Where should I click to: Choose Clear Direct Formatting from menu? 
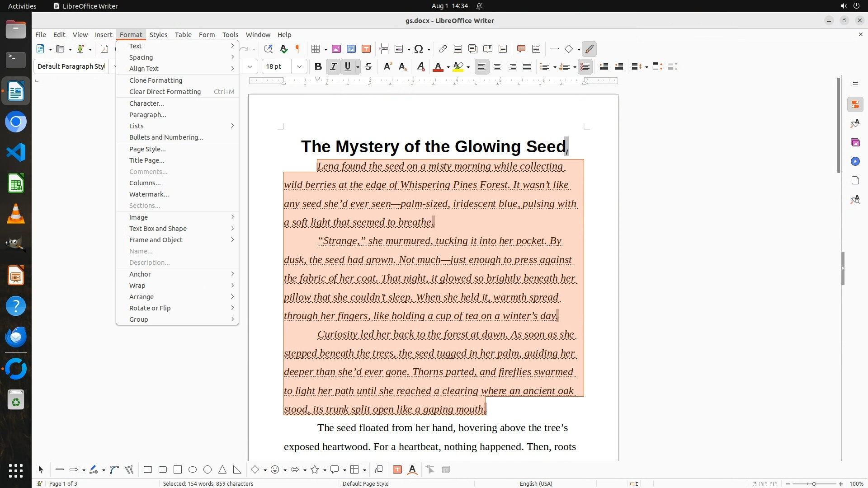click(165, 92)
